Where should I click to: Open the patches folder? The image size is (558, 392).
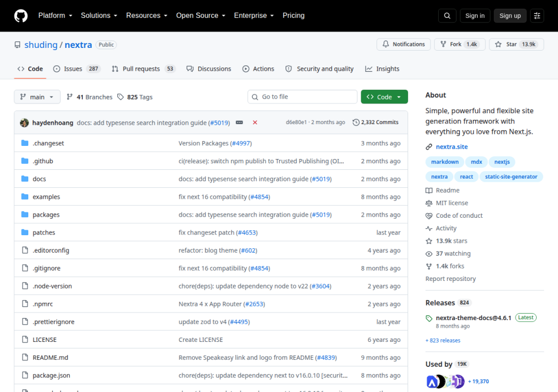(x=44, y=232)
